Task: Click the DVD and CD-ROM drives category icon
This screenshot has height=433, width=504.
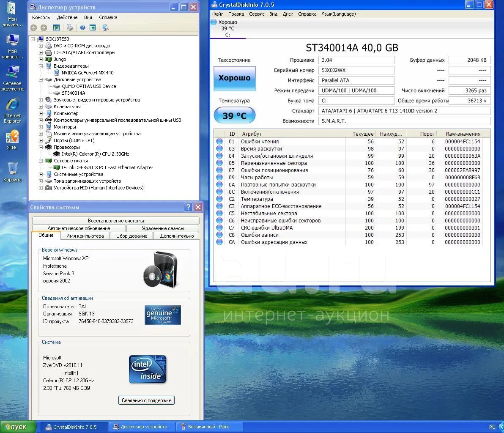Action: 49,46
